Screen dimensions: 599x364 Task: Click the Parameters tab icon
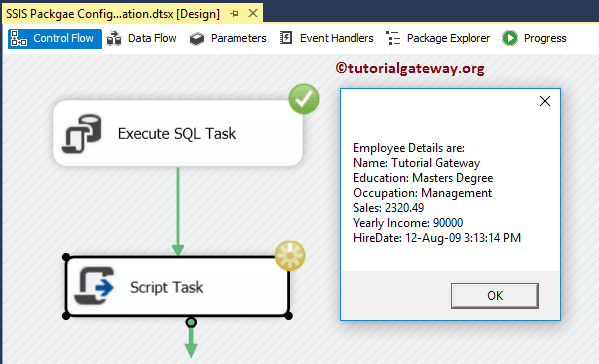pos(197,39)
